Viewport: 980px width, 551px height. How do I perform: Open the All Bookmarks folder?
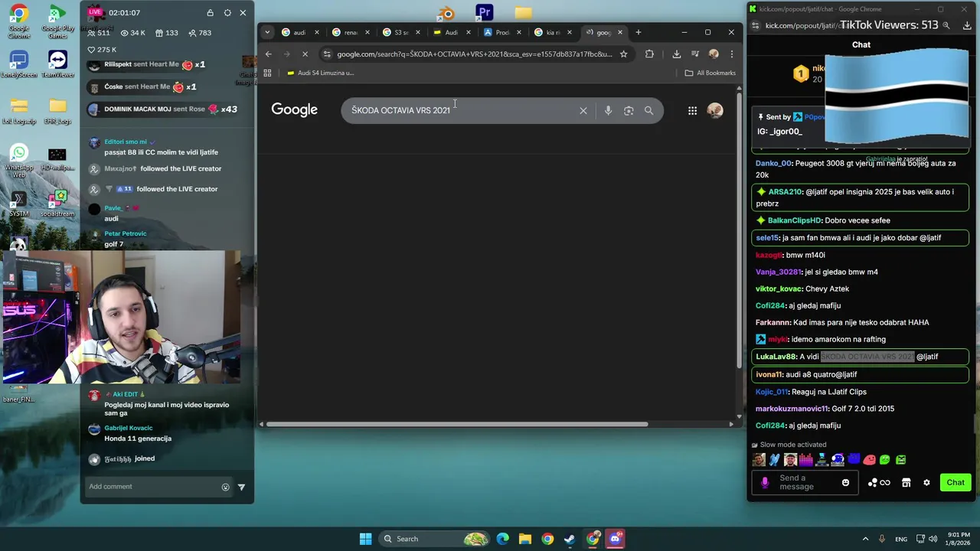710,73
